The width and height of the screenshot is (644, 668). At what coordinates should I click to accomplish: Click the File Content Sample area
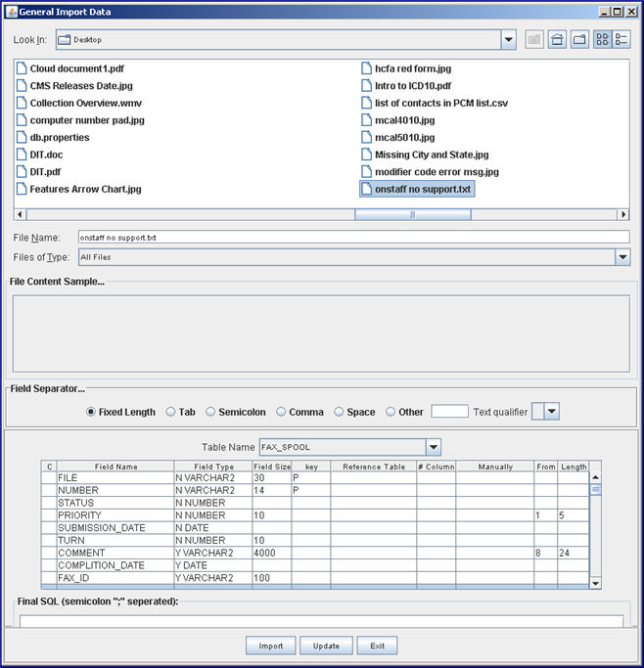coord(321,334)
